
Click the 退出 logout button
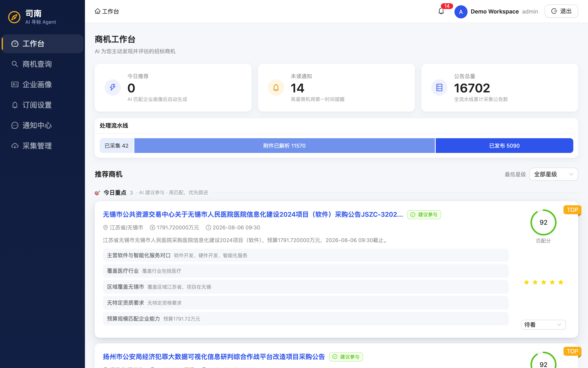[561, 11]
